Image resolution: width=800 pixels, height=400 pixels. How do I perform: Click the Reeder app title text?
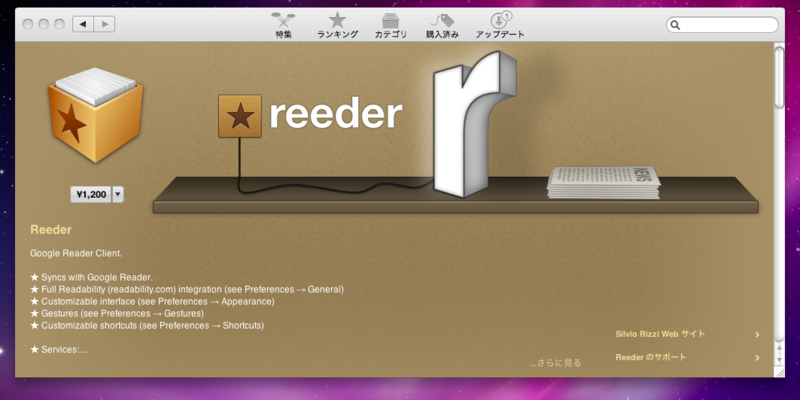[x=51, y=230]
